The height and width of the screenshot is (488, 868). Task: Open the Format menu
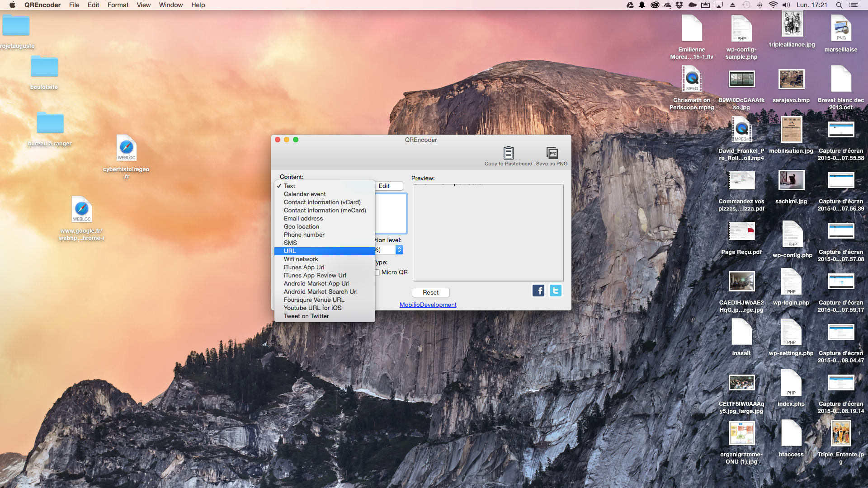click(118, 5)
